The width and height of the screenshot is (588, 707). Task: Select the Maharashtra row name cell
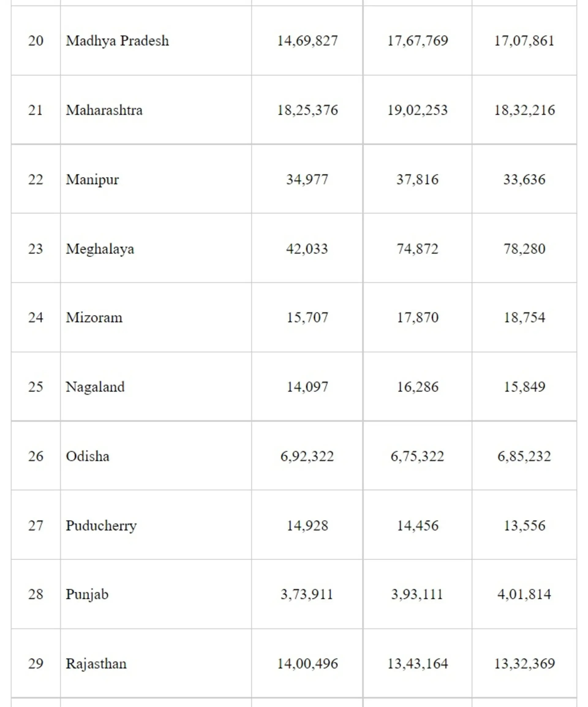pyautogui.click(x=104, y=110)
